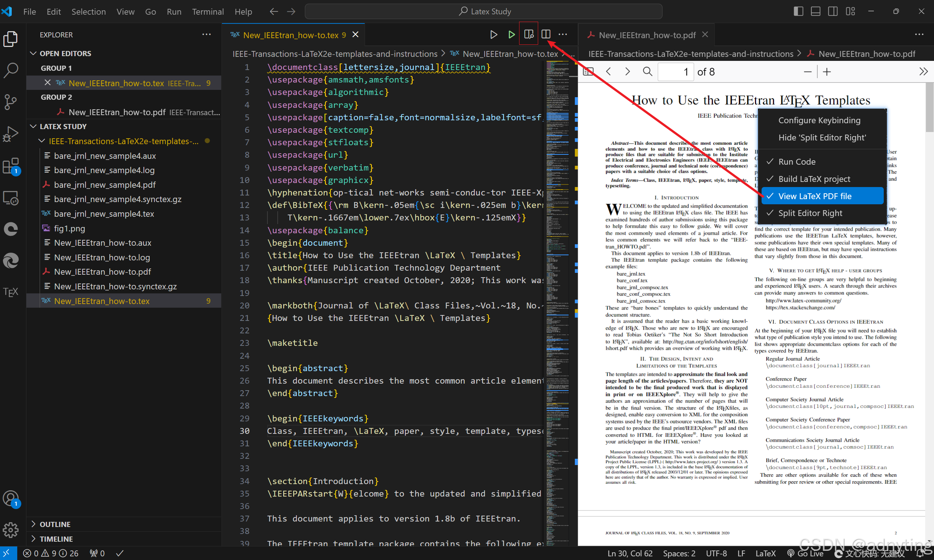Open the Remote Explorer view
934x560 pixels.
[11, 198]
